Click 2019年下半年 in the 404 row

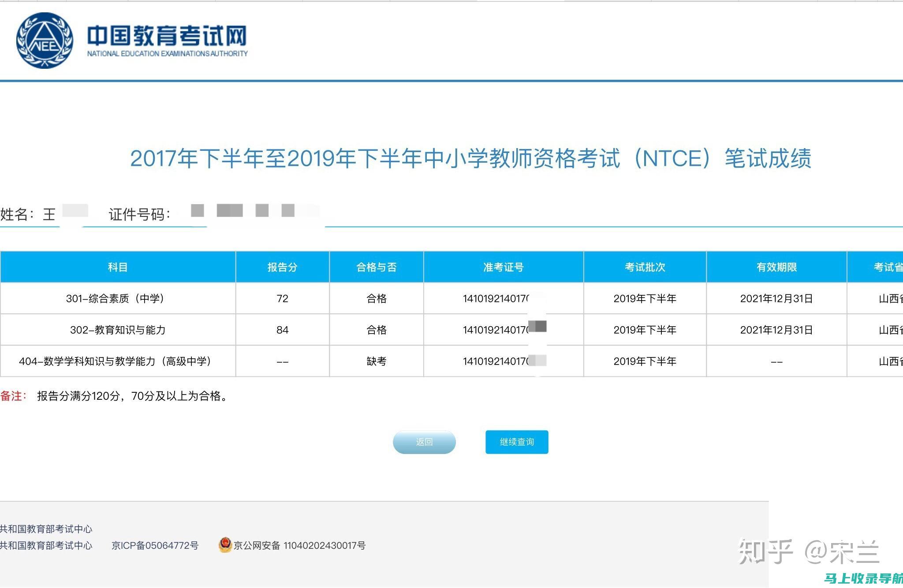[x=645, y=361]
